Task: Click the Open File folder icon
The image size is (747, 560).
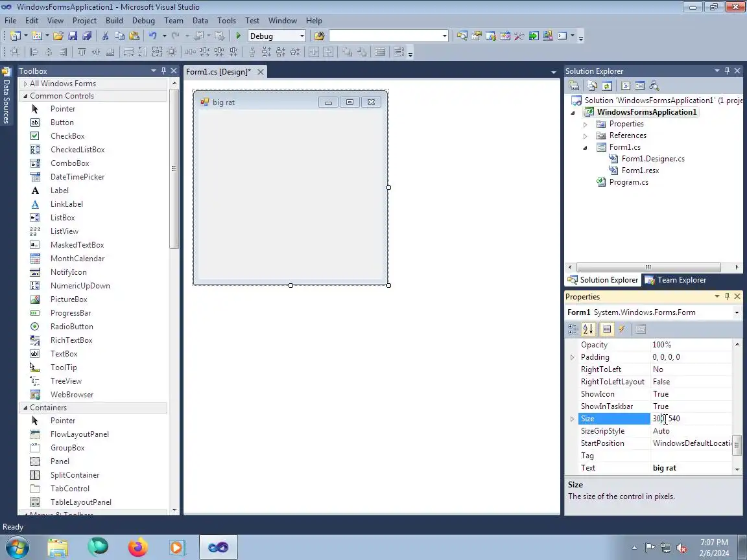Action: click(58, 36)
